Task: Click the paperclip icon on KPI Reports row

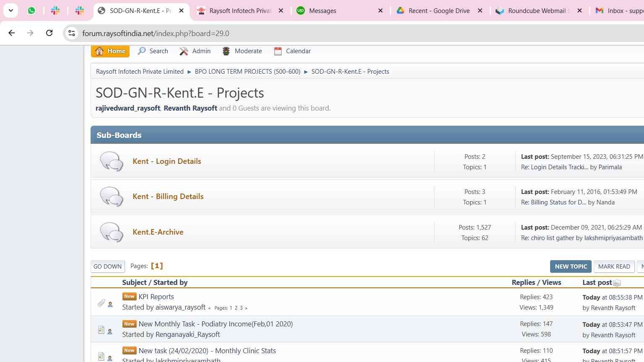Action: 101,303
